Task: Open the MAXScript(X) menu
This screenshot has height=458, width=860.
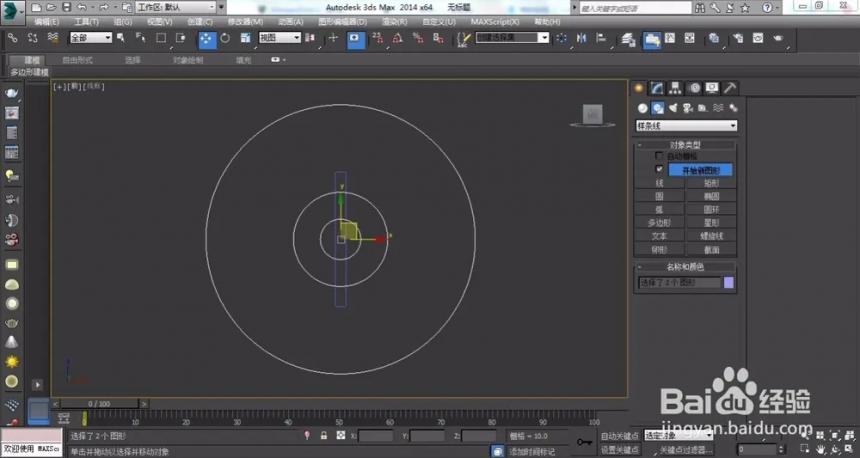Action: coord(495,22)
